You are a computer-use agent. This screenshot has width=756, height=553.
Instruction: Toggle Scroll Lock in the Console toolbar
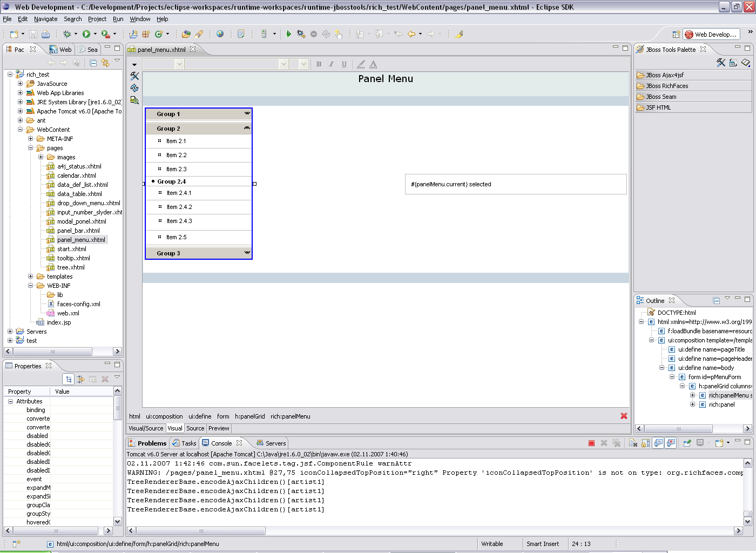click(646, 443)
